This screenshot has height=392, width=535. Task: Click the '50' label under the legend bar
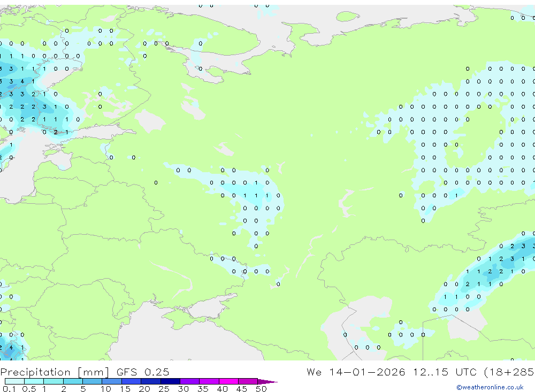pos(261,389)
